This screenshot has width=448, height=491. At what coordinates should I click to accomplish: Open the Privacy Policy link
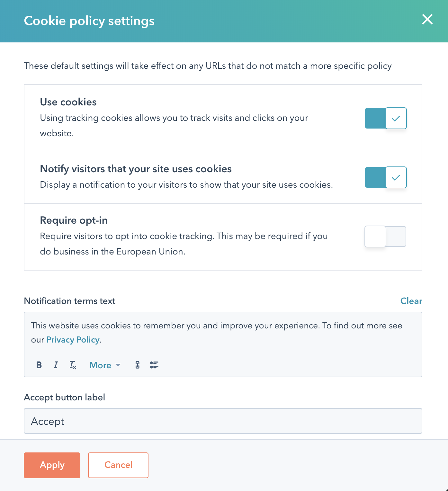click(x=73, y=340)
